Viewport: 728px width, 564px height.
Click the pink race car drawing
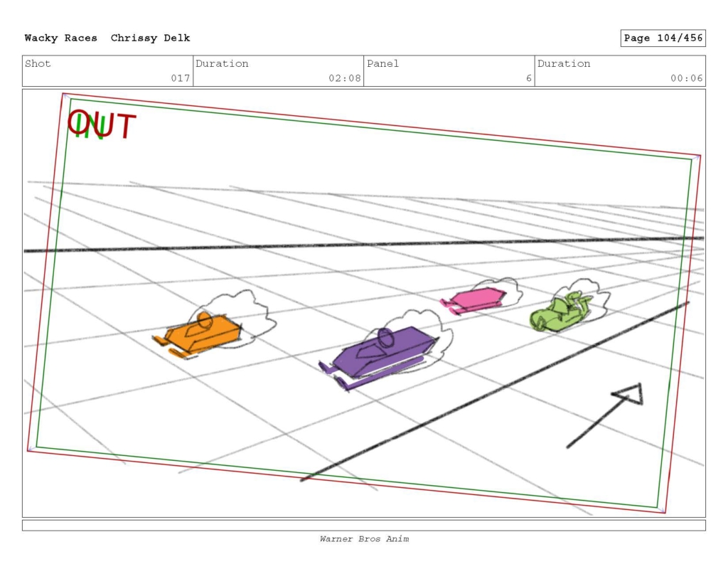pyautogui.click(x=473, y=300)
